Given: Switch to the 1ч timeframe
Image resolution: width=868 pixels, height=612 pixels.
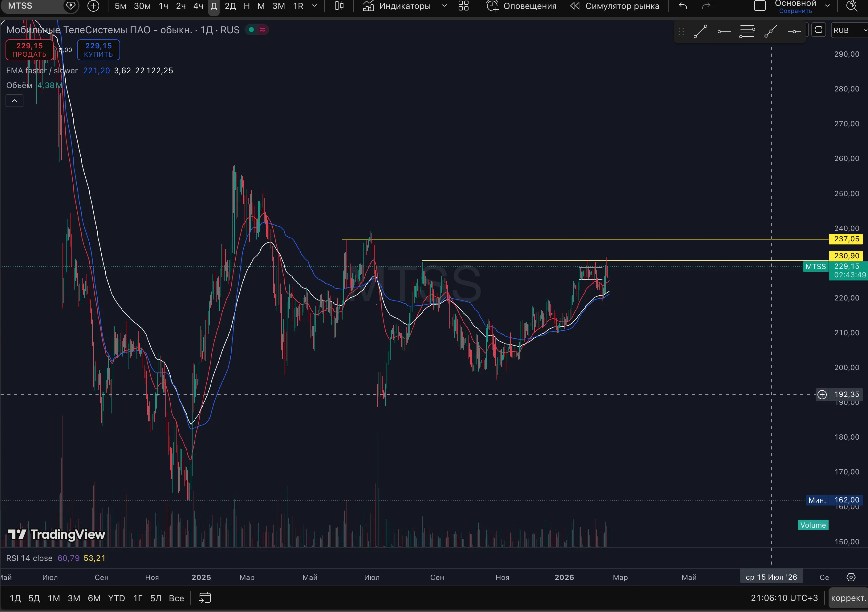Looking at the screenshot, I should tap(163, 6).
